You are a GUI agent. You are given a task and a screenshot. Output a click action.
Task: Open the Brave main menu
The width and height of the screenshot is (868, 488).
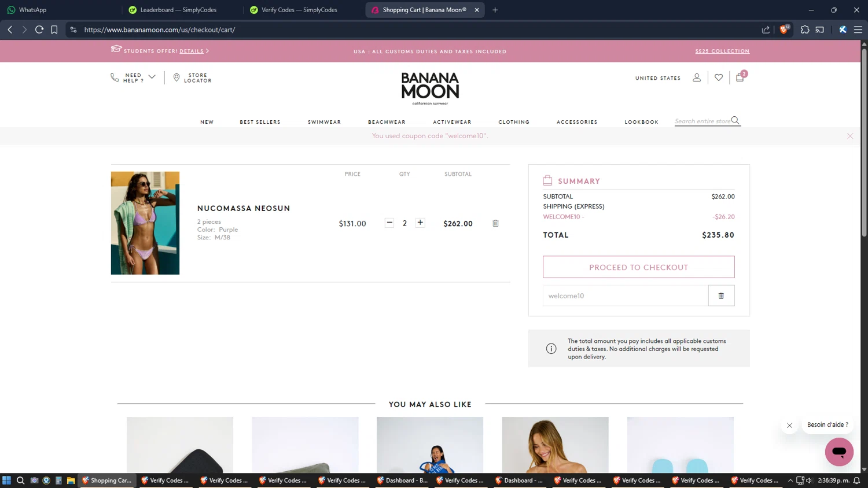click(x=858, y=29)
